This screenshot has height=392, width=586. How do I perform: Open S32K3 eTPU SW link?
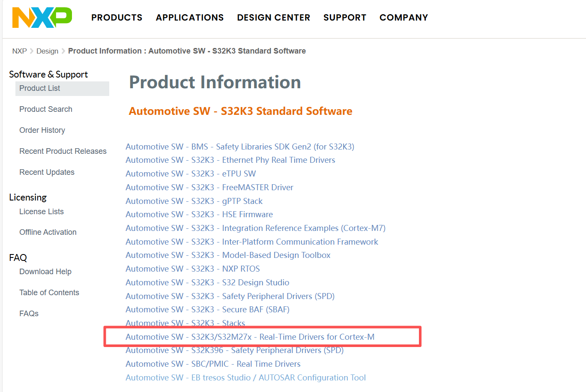pyautogui.click(x=191, y=174)
